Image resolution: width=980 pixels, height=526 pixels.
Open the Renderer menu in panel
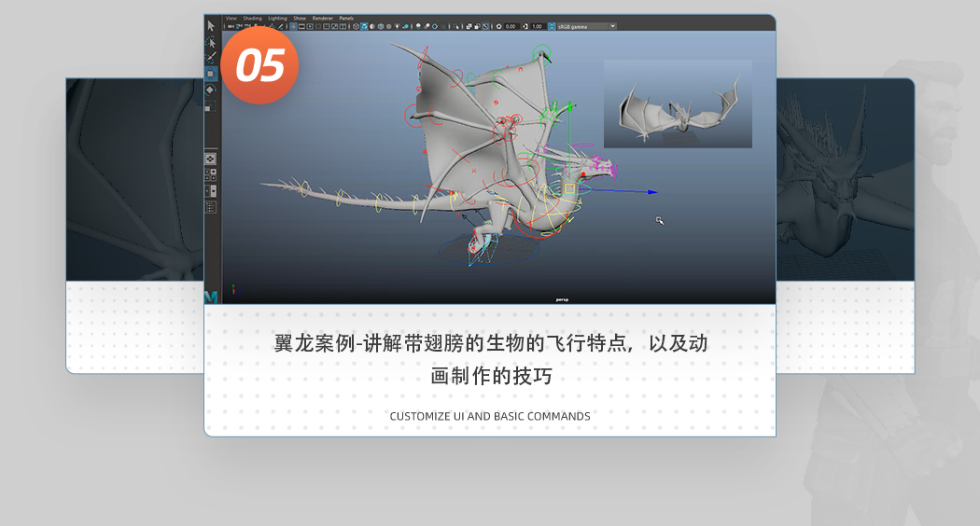323,18
